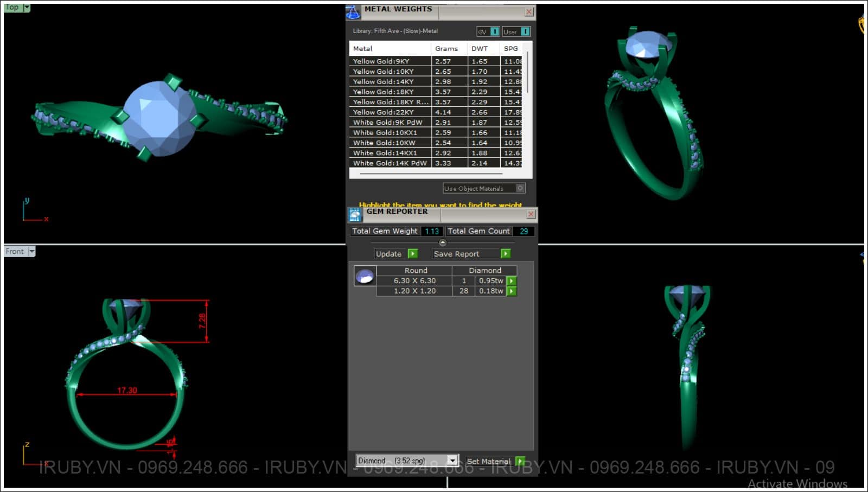This screenshot has height=492, width=868.
Task: Select the Yellow Gold:22KY row
Action: coord(436,112)
